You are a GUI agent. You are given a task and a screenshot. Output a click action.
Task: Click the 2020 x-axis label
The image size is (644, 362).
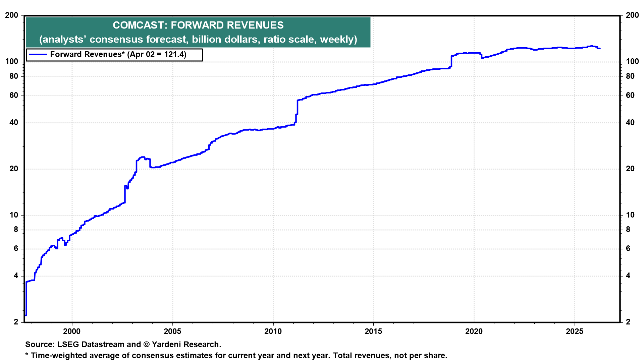click(474, 331)
